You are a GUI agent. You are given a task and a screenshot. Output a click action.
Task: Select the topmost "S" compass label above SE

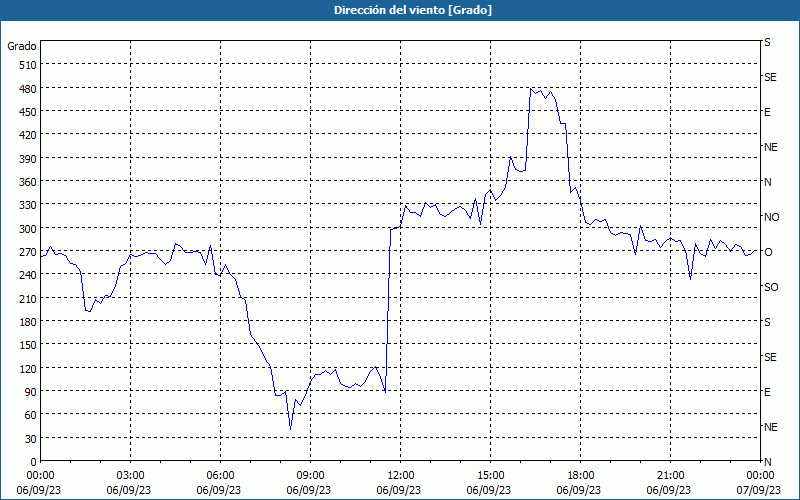coord(767,42)
